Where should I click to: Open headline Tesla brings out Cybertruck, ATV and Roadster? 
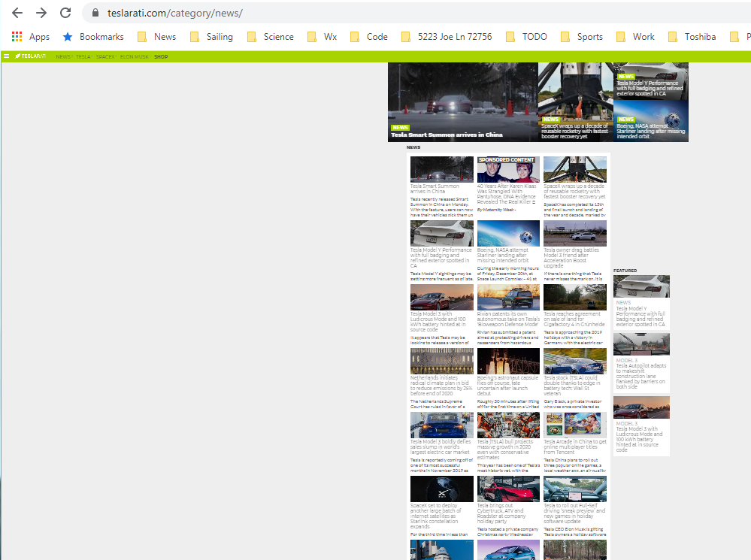[x=501, y=513]
